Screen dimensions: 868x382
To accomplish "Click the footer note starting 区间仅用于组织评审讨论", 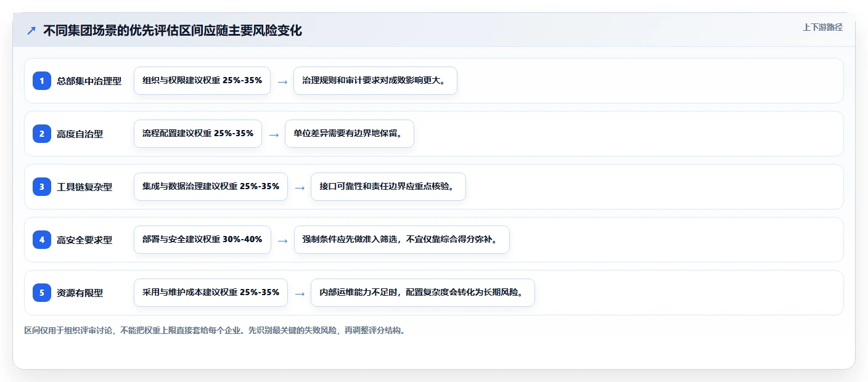I will [215, 330].
